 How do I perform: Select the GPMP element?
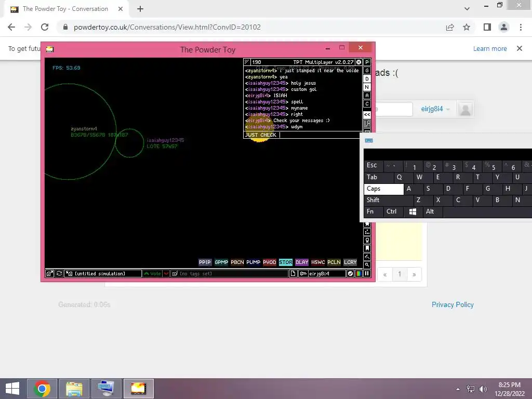[x=221, y=262]
